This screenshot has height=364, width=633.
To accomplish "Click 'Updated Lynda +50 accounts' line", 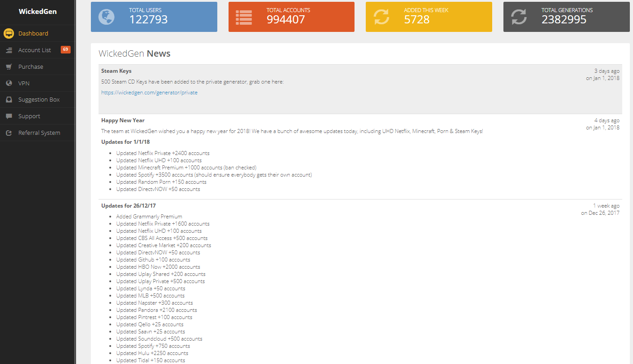I will [x=151, y=289].
